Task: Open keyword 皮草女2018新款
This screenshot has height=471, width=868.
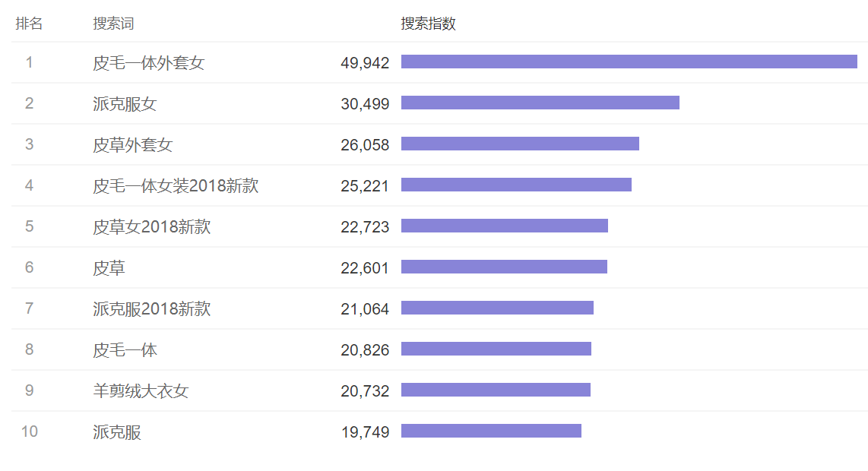Action: tap(152, 226)
